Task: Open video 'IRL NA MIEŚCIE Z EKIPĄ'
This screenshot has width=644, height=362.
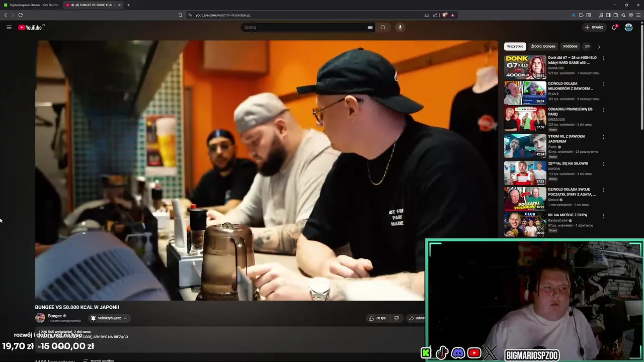Action: tap(568, 215)
